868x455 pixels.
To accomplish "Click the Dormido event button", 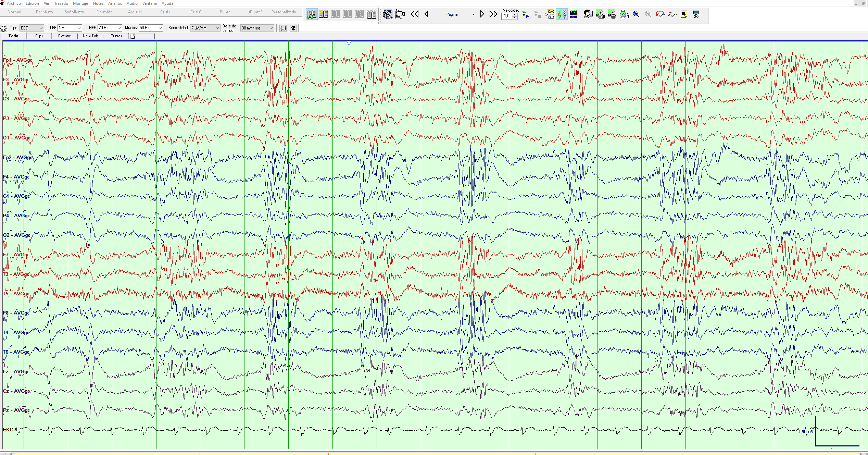I will point(104,12).
